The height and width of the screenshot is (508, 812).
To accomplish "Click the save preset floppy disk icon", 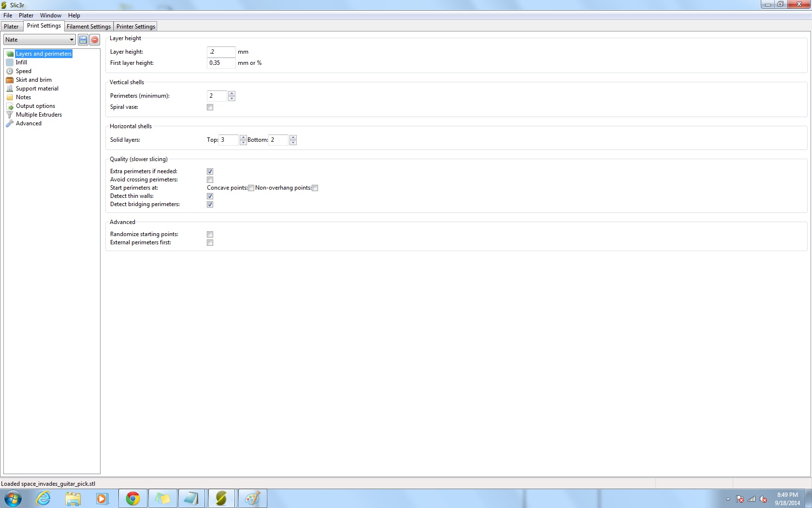I will 83,40.
